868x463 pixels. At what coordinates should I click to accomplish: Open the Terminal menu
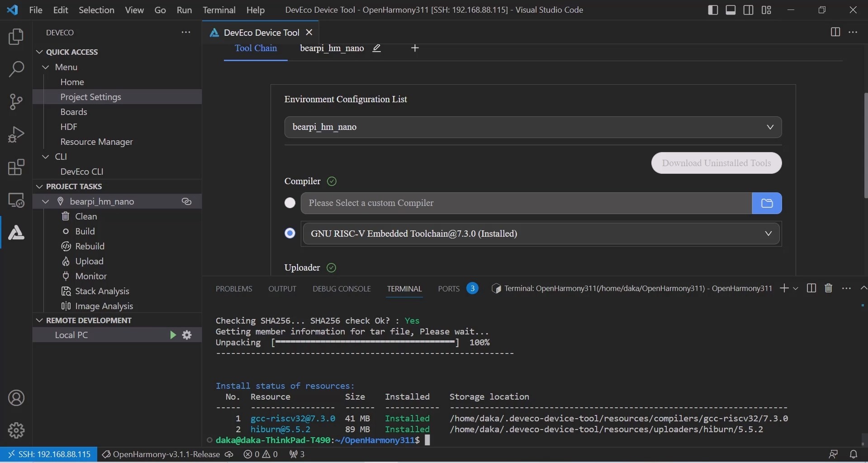click(219, 10)
